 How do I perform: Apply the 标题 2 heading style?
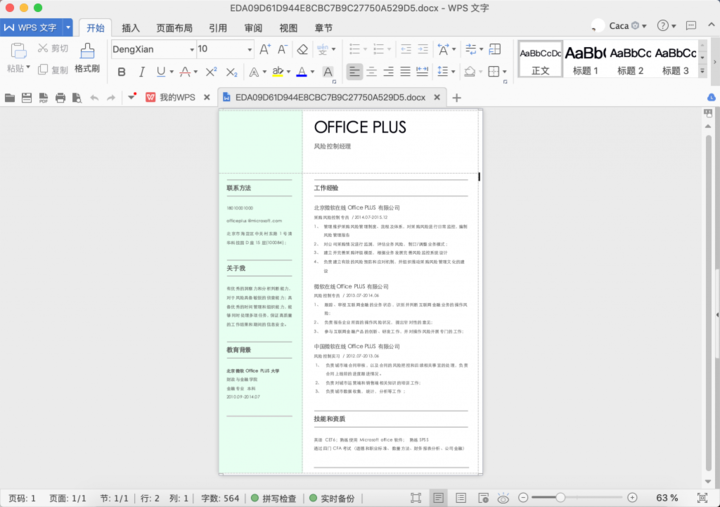(x=630, y=59)
